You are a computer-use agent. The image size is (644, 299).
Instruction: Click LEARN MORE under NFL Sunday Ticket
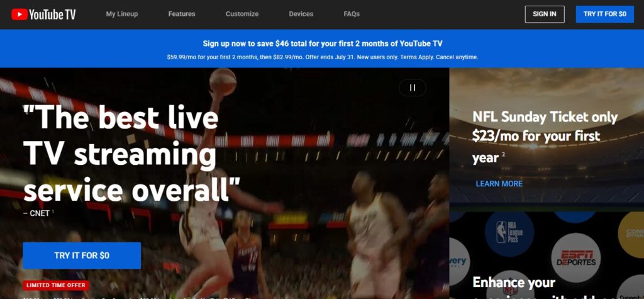(x=499, y=184)
